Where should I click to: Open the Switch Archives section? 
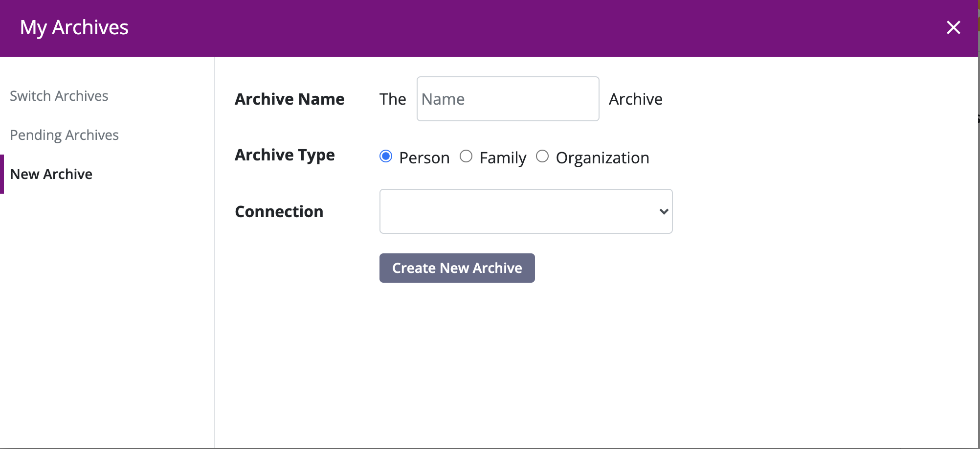pyautogui.click(x=59, y=96)
